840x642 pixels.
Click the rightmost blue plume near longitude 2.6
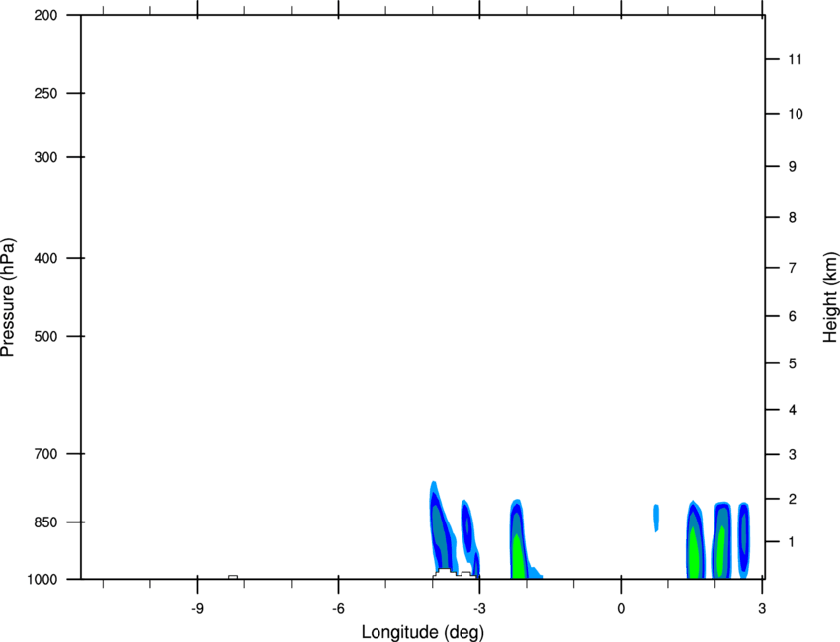744,539
